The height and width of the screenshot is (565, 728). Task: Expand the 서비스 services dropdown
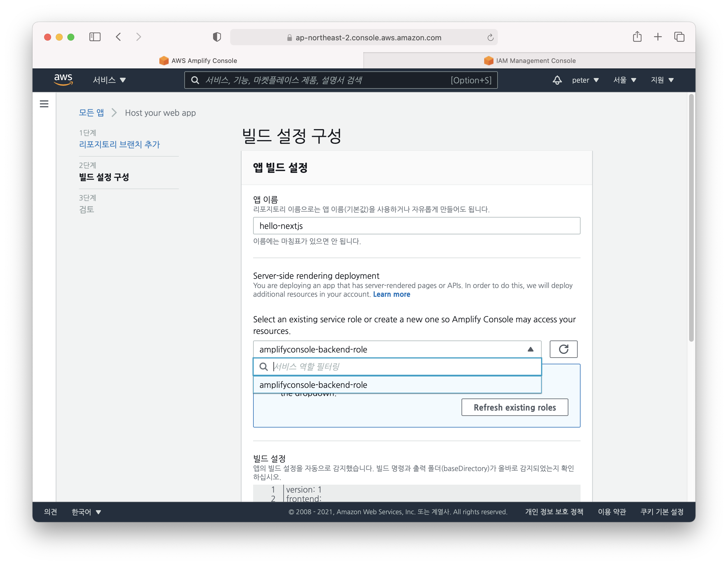(109, 80)
